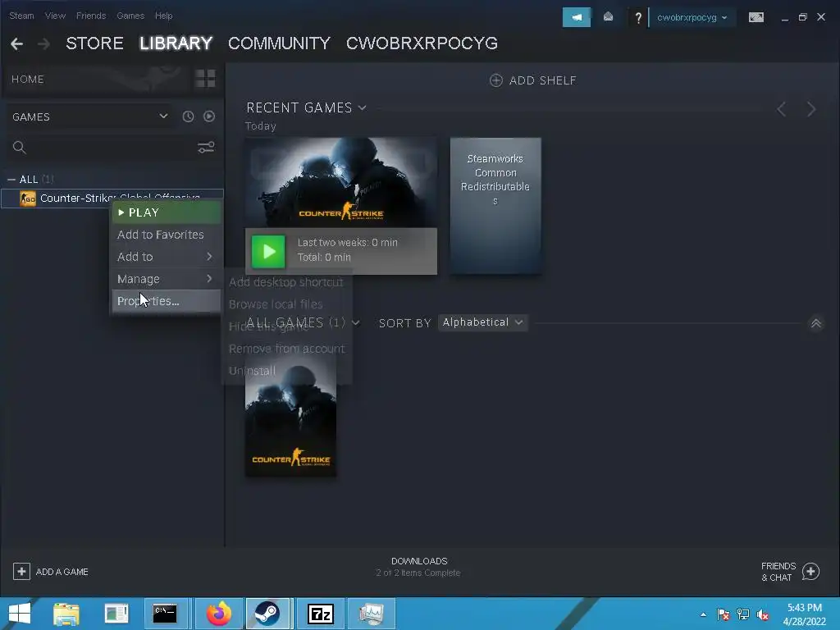Open the collections grid view icon
The width and height of the screenshot is (840, 630).
coord(205,79)
